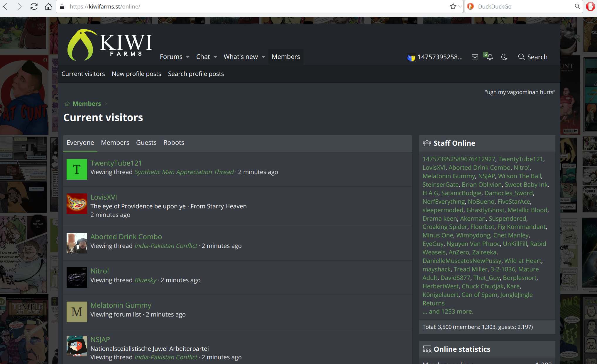
Task: Click the Staff Online people icon
Action: [427, 143]
